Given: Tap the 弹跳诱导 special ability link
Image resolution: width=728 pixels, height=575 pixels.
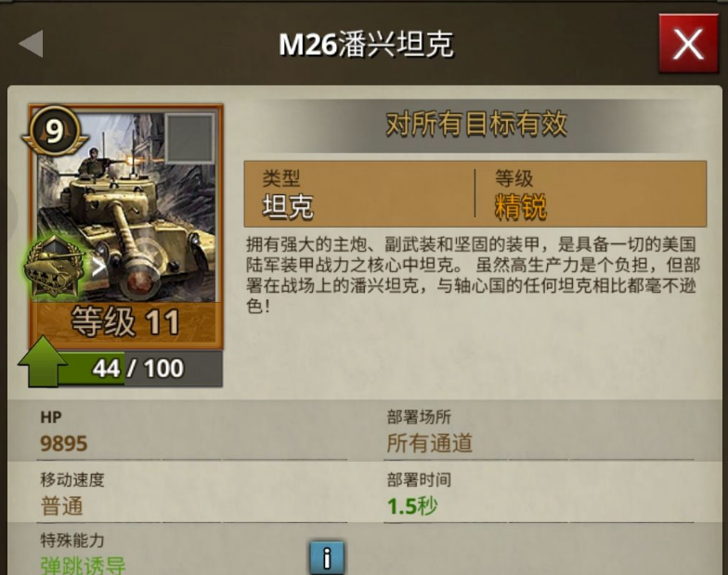Looking at the screenshot, I should [83, 566].
